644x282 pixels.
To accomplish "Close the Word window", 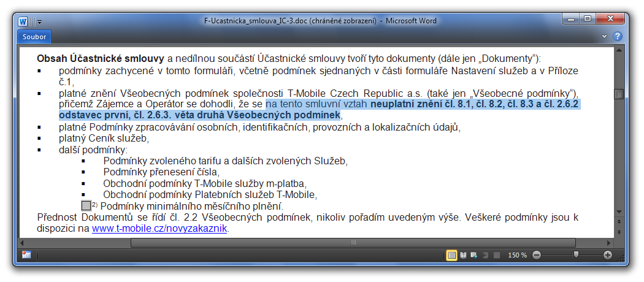I will point(610,18).
